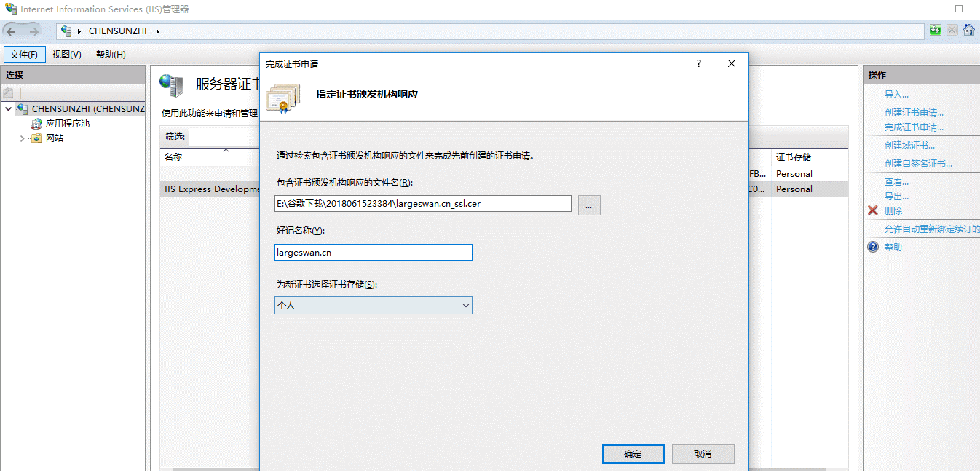980x471 pixels.
Task: Click the IIS Manager app icon in title bar
Action: (11, 9)
